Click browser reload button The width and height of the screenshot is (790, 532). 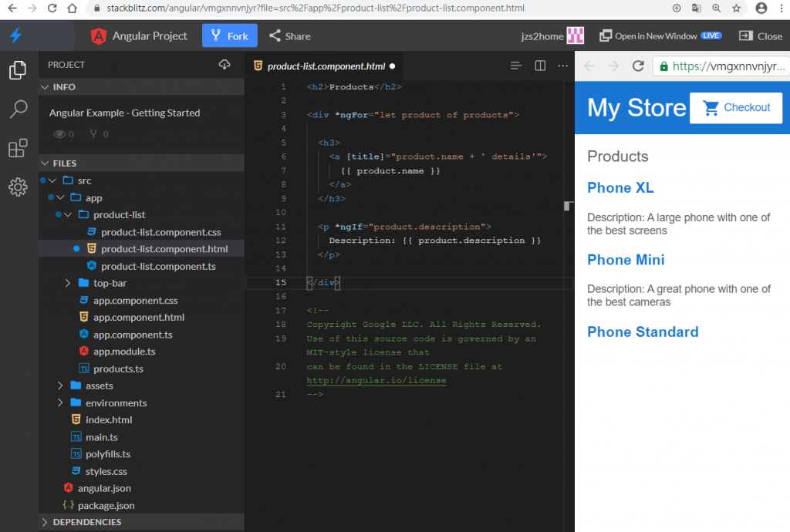pyautogui.click(x=52, y=8)
